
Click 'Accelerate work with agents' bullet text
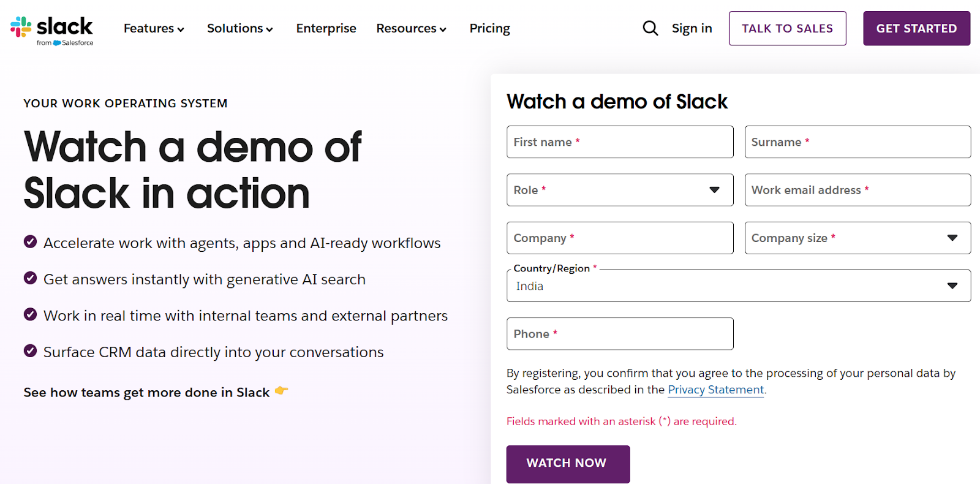pos(242,243)
